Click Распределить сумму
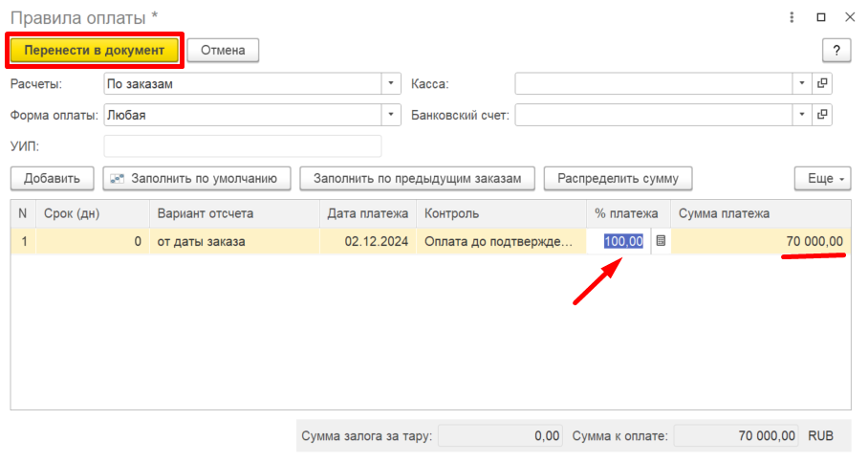This screenshot has height=463, width=868. click(x=618, y=178)
